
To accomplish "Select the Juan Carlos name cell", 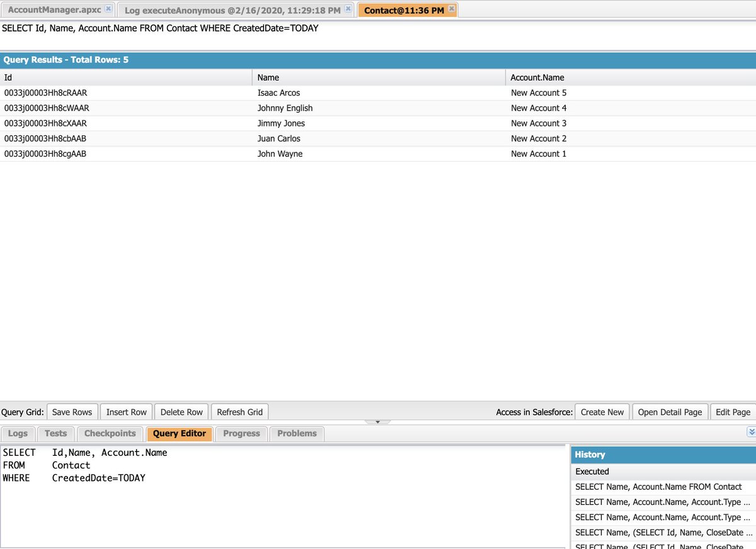I will pos(379,139).
